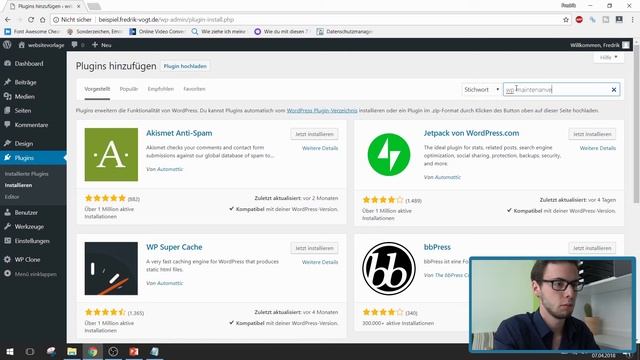Open WP Clone in the sidebar
The image size is (640, 360).
click(x=27, y=260)
